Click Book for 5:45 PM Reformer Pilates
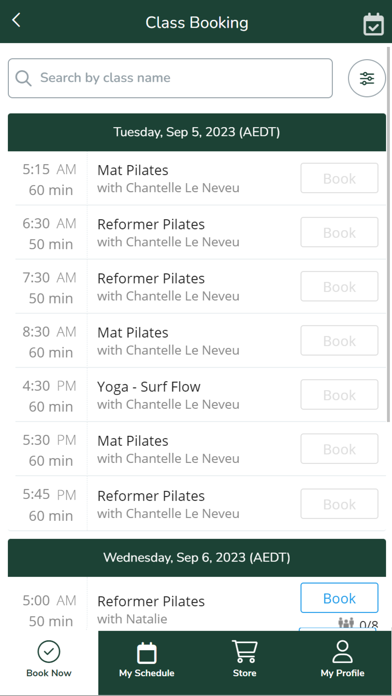Screen dimensions: 392x696 click(339, 504)
